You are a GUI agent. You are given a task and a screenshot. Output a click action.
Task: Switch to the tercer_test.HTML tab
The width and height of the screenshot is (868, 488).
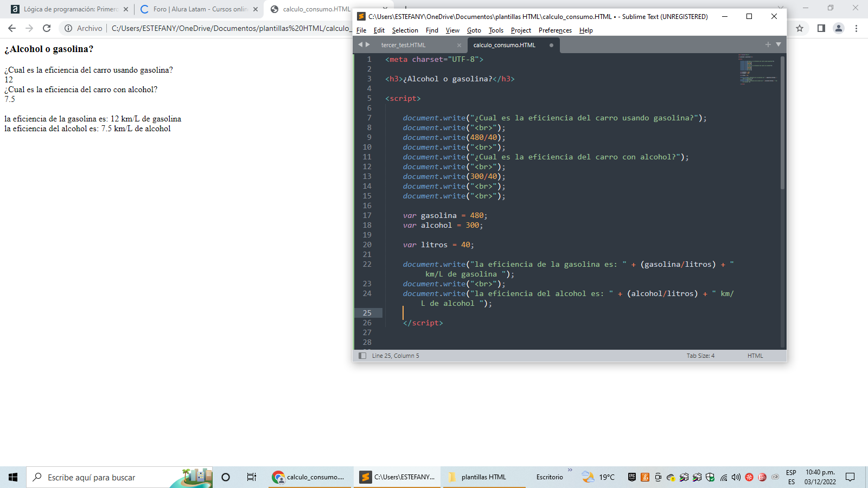tap(404, 45)
